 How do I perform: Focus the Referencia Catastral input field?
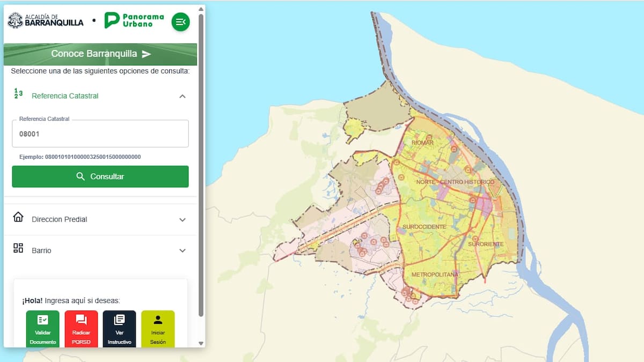coord(100,134)
